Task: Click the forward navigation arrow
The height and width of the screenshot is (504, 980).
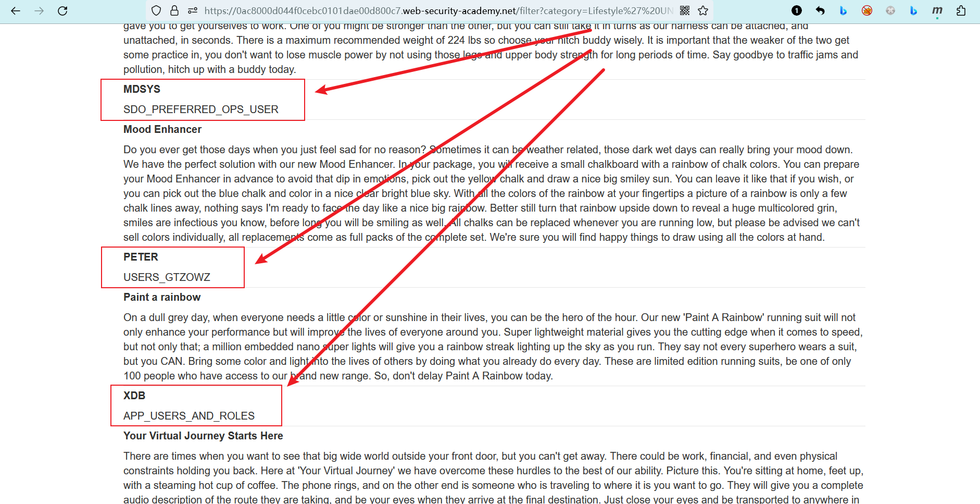Action: (x=39, y=10)
